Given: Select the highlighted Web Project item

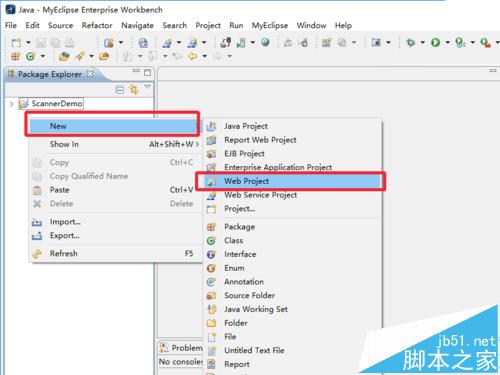Looking at the screenshot, I should click(x=293, y=181).
